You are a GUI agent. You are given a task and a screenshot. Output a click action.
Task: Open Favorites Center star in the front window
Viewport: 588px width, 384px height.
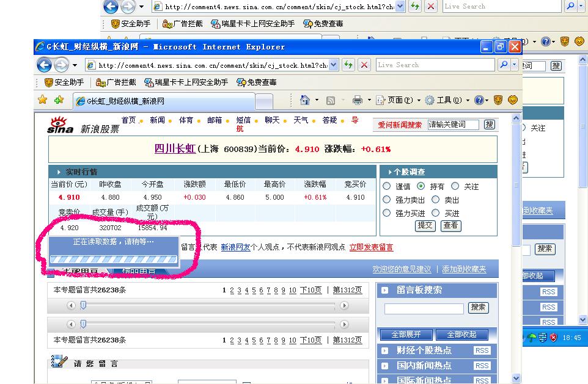[43, 100]
